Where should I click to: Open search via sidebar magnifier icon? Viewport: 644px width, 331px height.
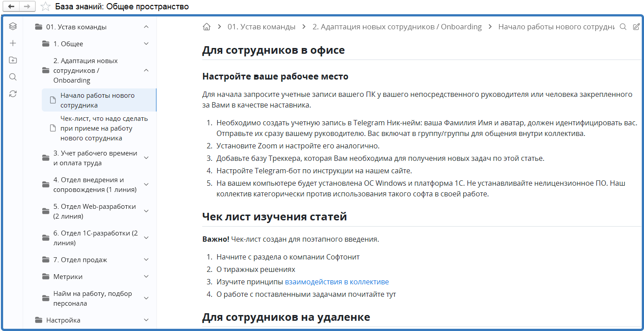point(13,77)
